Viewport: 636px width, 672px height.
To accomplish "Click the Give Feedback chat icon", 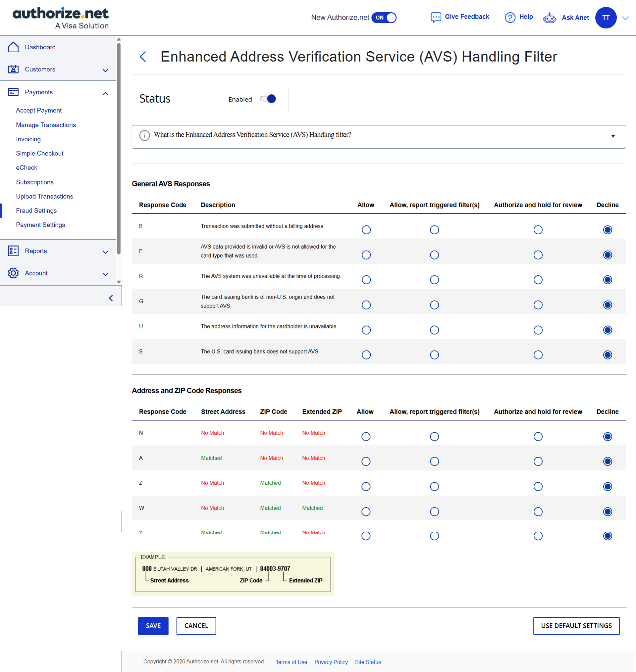I will click(x=436, y=17).
